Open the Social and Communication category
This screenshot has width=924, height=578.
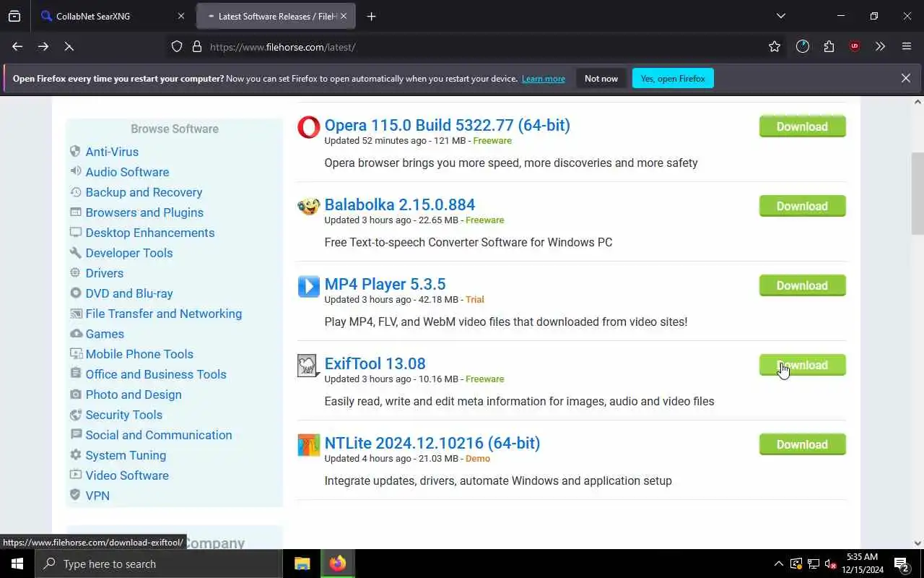159,435
